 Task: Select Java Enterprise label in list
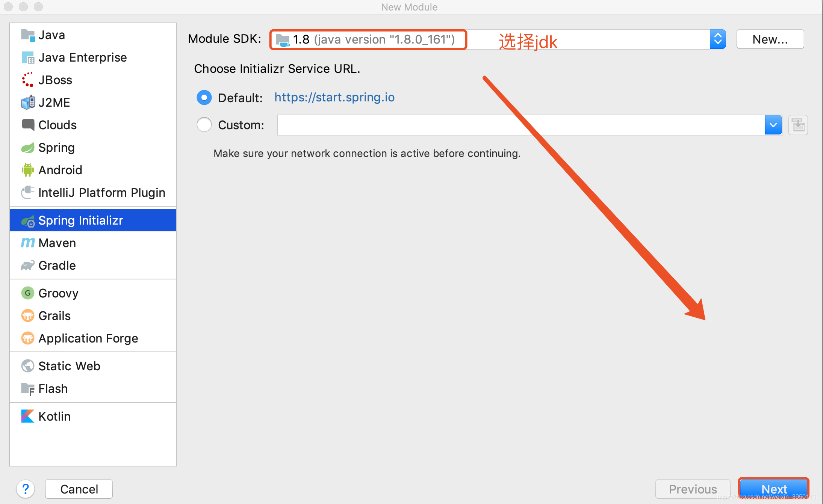tap(83, 57)
